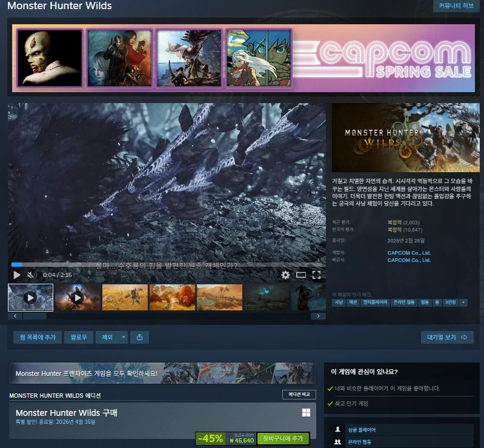Expand the dropdown arrow next to 제외
Image resolution: width=484 pixels, height=448 pixels.
click(124, 337)
